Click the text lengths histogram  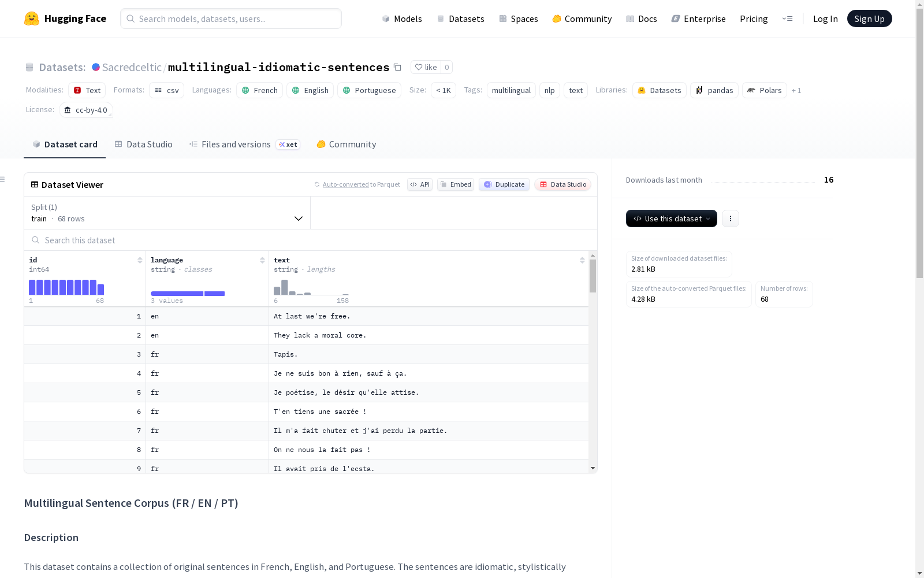(x=311, y=287)
